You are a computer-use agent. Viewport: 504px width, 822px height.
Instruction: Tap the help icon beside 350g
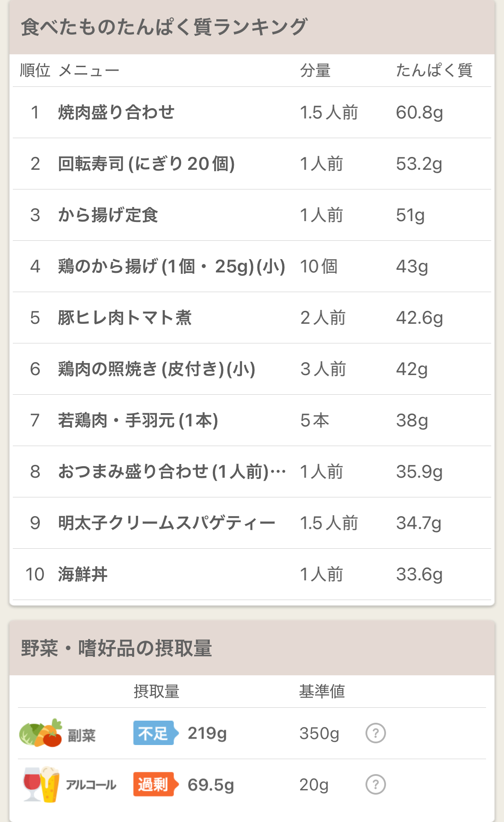376,733
